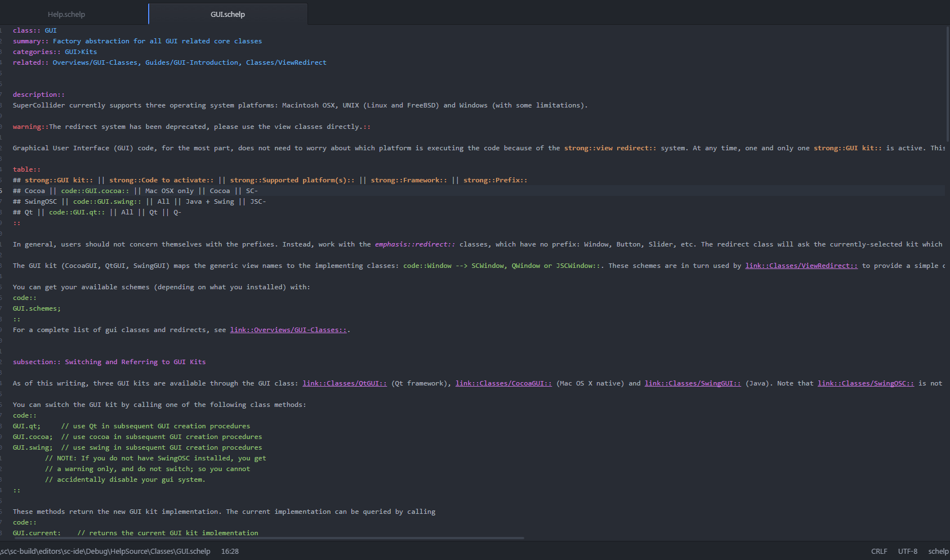Click the 'strong::view redirect::' text

pos(610,148)
